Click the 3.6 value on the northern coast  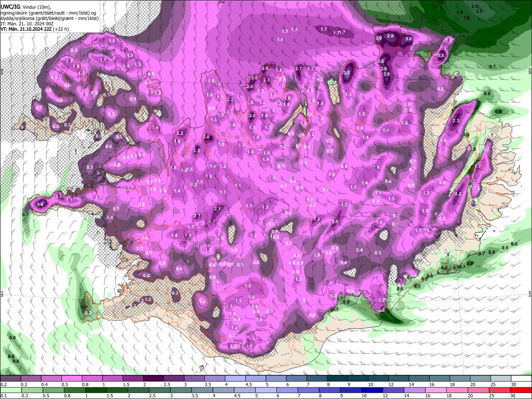pyautogui.click(x=379, y=38)
